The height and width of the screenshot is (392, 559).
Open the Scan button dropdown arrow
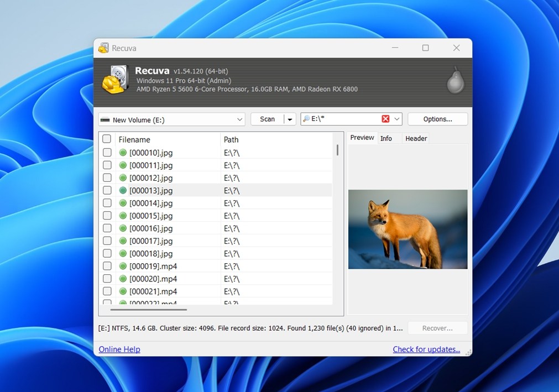290,118
